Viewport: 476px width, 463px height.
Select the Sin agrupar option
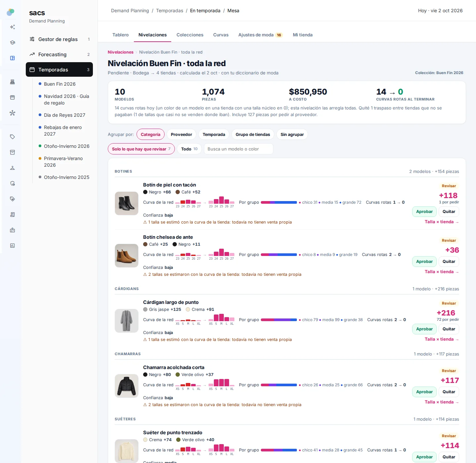292,134
